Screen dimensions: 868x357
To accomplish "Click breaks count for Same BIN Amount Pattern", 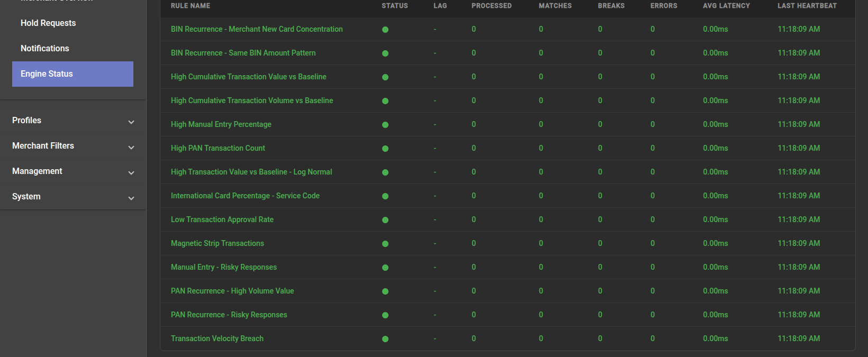I will (600, 53).
